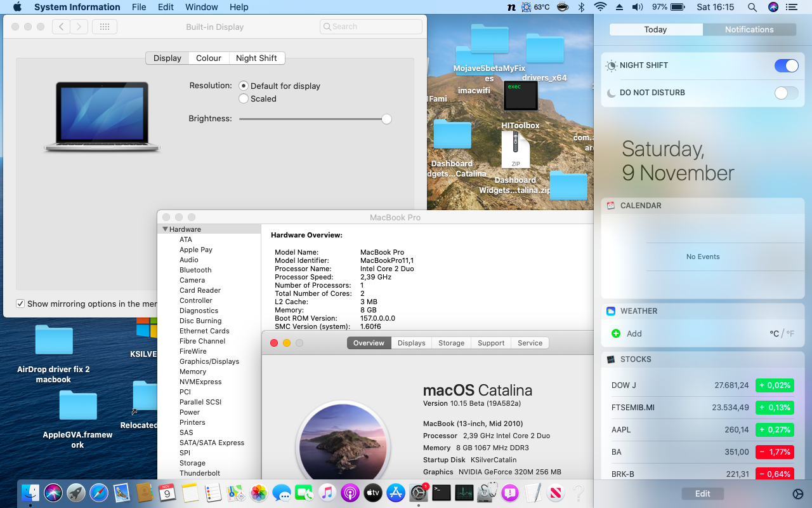Open Contacts book icon in Dock
This screenshot has width=812, height=508.
[145, 492]
